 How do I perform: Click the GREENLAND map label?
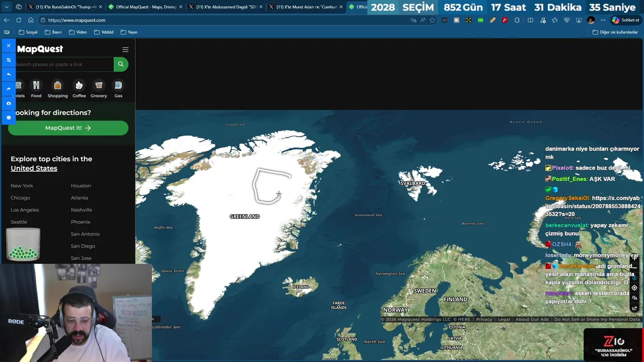(245, 216)
